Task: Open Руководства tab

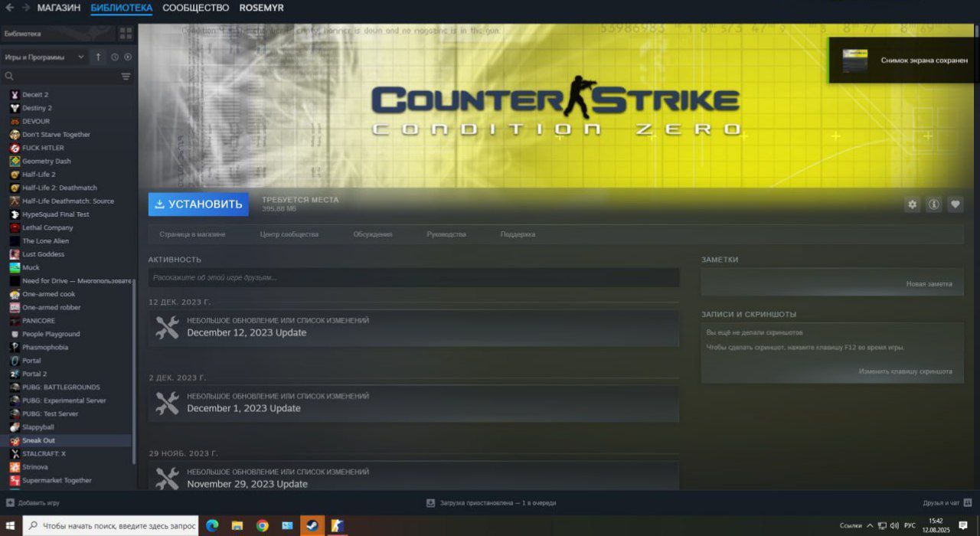Action: tap(446, 234)
